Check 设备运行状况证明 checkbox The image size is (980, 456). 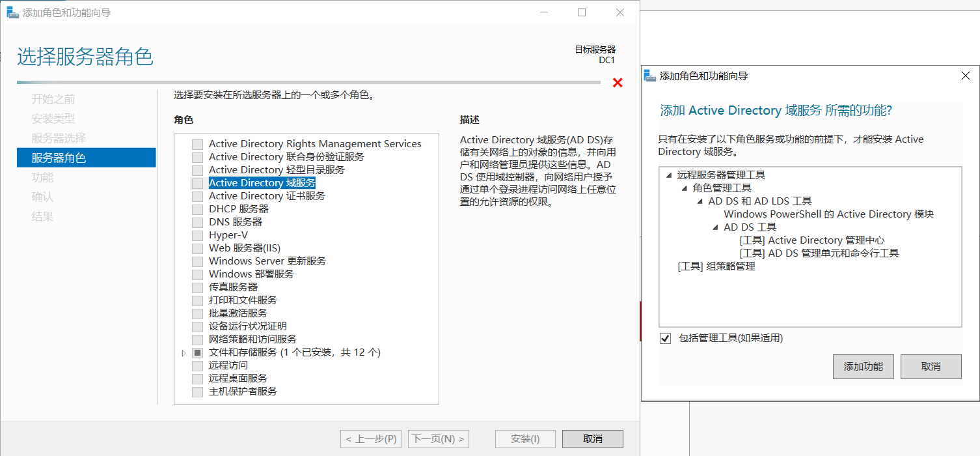click(x=197, y=326)
